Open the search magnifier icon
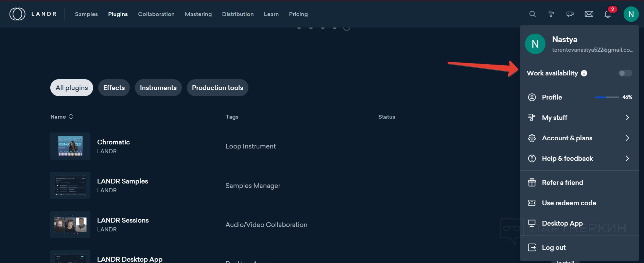This screenshot has height=263, width=644. click(x=533, y=14)
